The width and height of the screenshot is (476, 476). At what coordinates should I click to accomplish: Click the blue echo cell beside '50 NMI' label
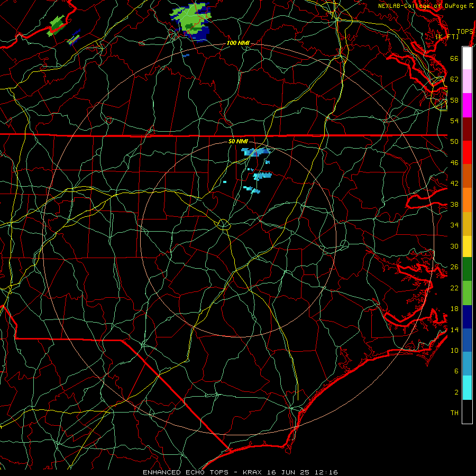tap(255, 151)
